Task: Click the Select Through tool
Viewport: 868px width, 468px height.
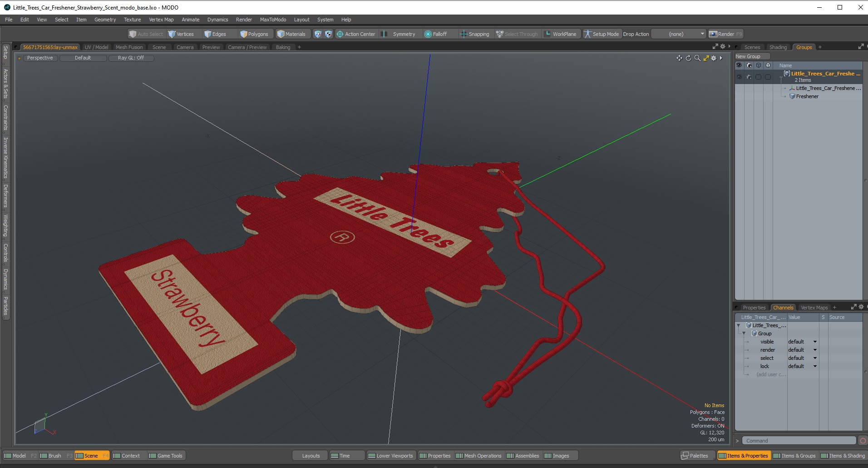Action: [517, 34]
